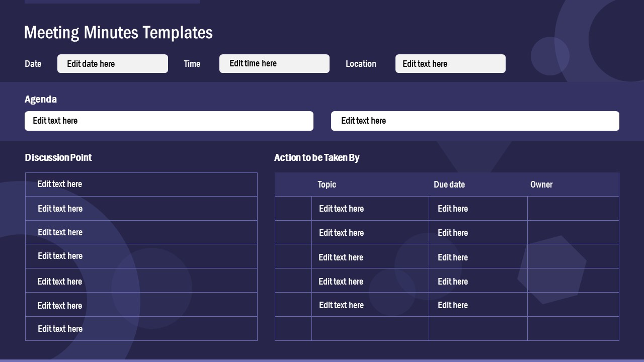Select the Action to be Taken By heading
This screenshot has width=644, height=362.
tap(316, 157)
